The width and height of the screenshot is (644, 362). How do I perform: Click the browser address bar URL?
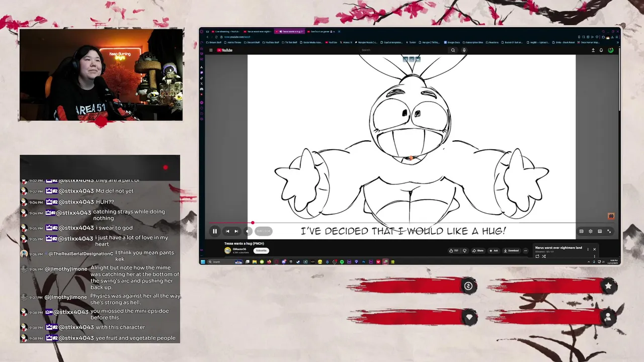point(237,37)
